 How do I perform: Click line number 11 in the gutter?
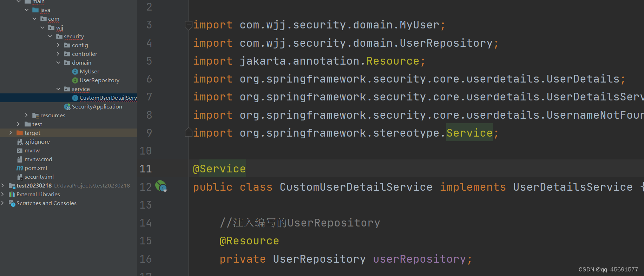click(x=146, y=169)
